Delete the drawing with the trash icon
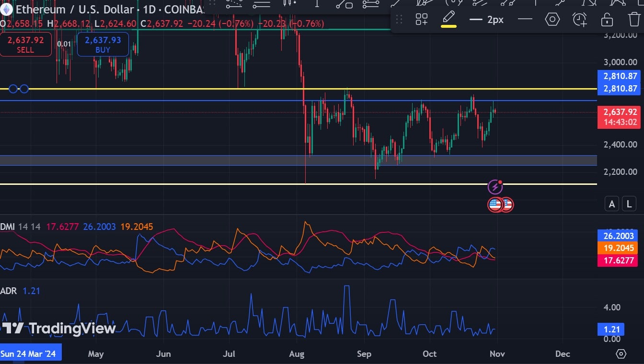 tap(634, 20)
